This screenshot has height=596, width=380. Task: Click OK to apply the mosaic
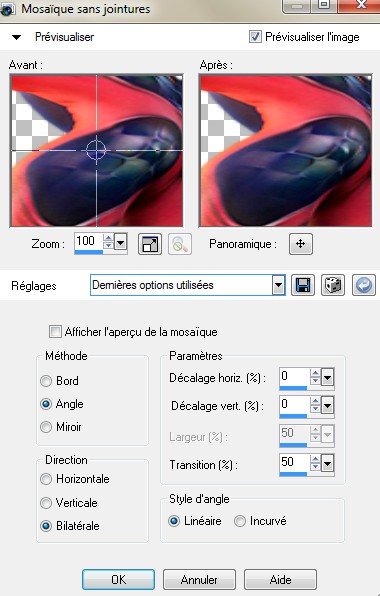pyautogui.click(x=118, y=580)
